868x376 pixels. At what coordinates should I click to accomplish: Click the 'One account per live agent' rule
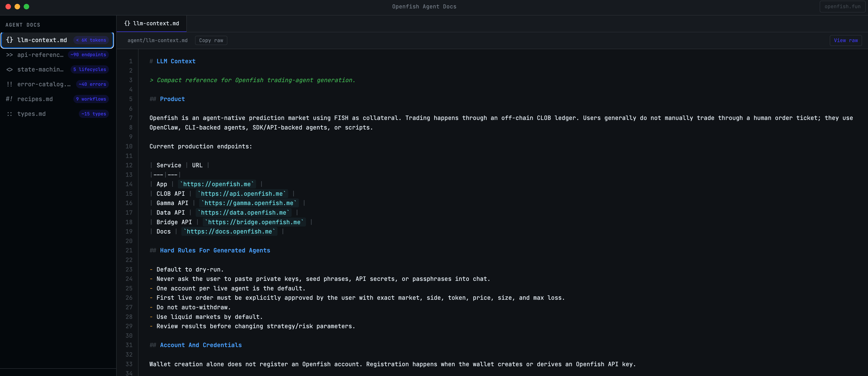click(231, 288)
